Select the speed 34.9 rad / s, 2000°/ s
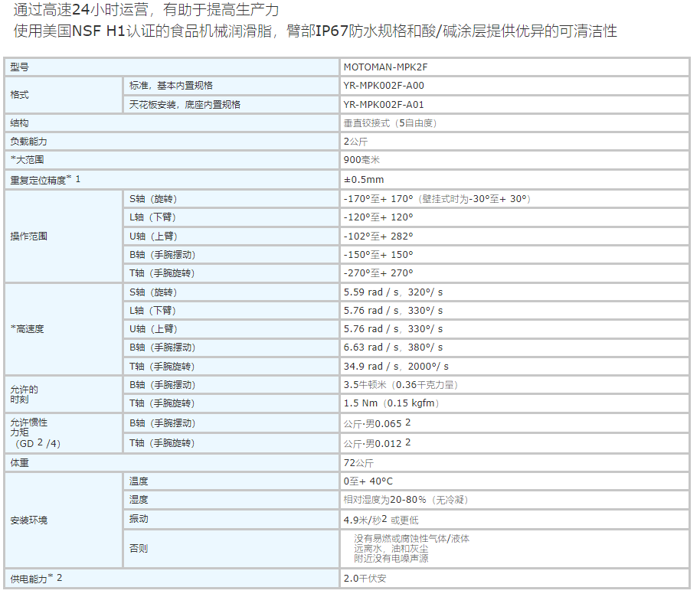 (x=396, y=367)
